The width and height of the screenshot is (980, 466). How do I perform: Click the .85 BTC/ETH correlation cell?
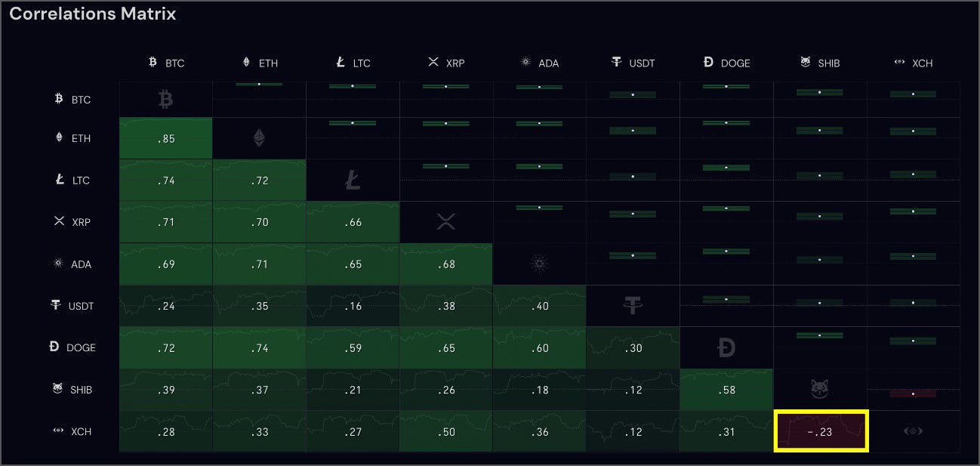click(x=166, y=138)
